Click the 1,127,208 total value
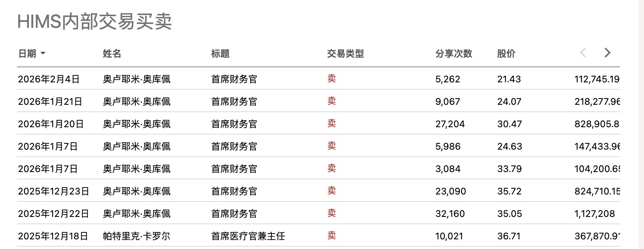This screenshot has width=644, height=249. 594,214
